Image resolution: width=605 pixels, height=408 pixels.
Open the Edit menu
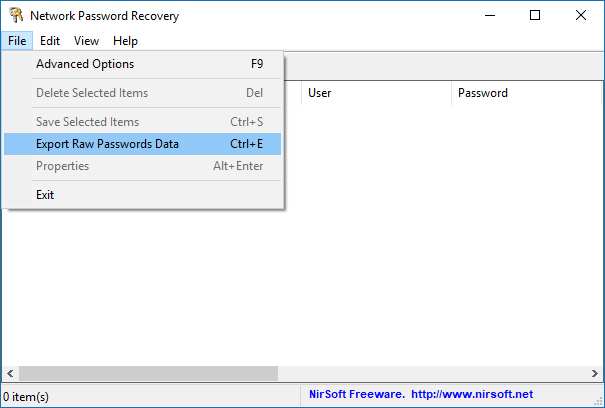point(50,41)
